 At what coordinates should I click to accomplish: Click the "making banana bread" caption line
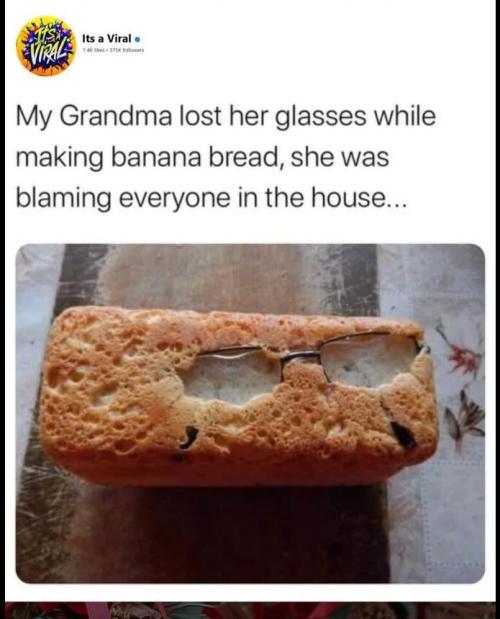tap(146, 158)
